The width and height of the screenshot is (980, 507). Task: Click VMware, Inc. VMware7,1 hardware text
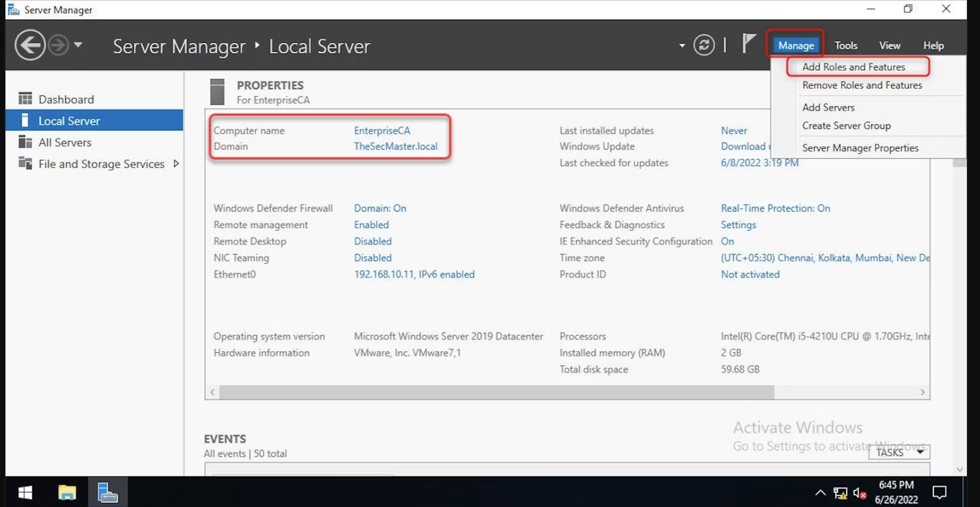(x=407, y=353)
